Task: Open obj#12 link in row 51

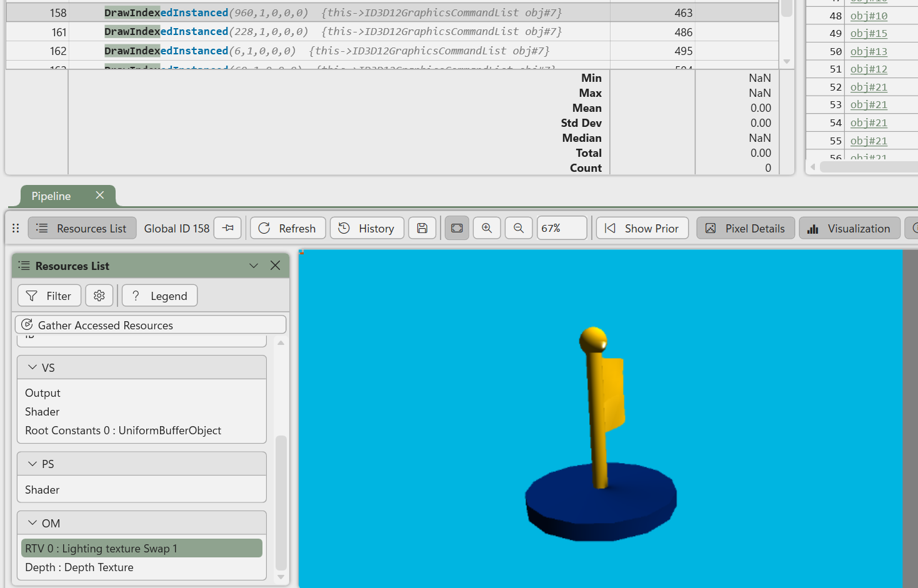Action: [x=869, y=69]
